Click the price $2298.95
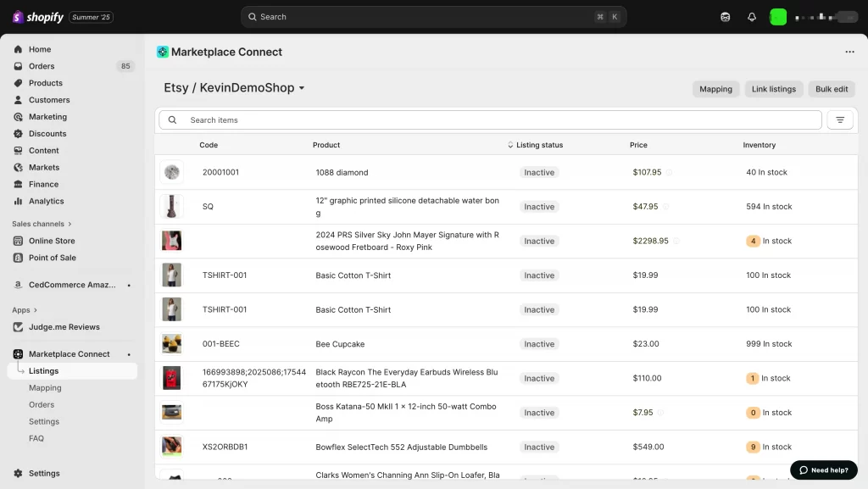 pyautogui.click(x=650, y=241)
